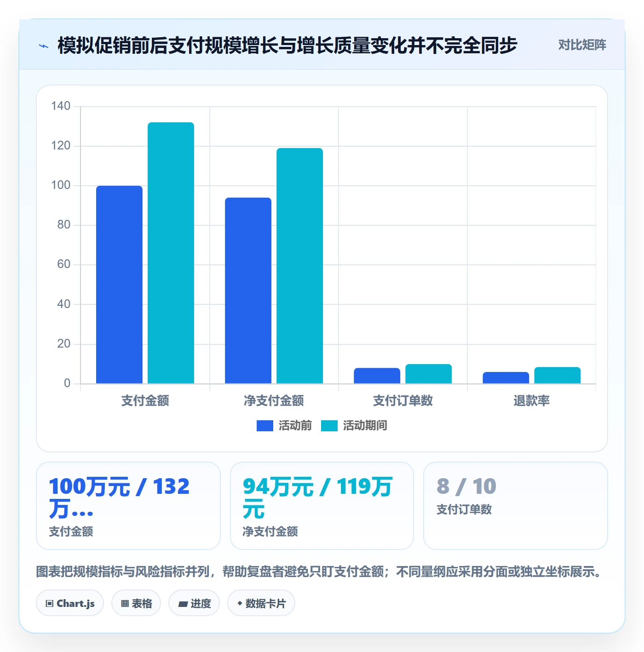Click the 活动期间 bar for 支付金额
The height and width of the screenshot is (652, 644).
click(171, 253)
